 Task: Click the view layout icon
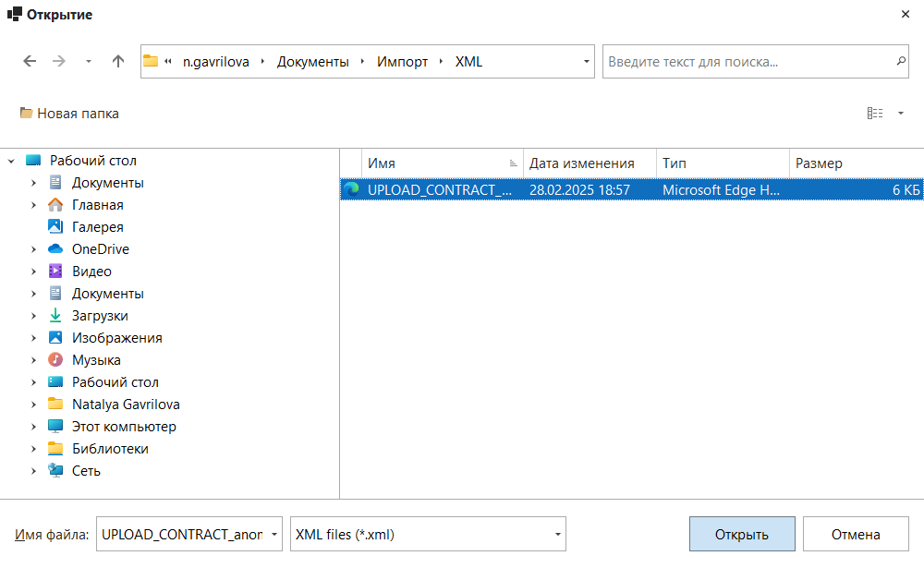pyautogui.click(x=875, y=114)
